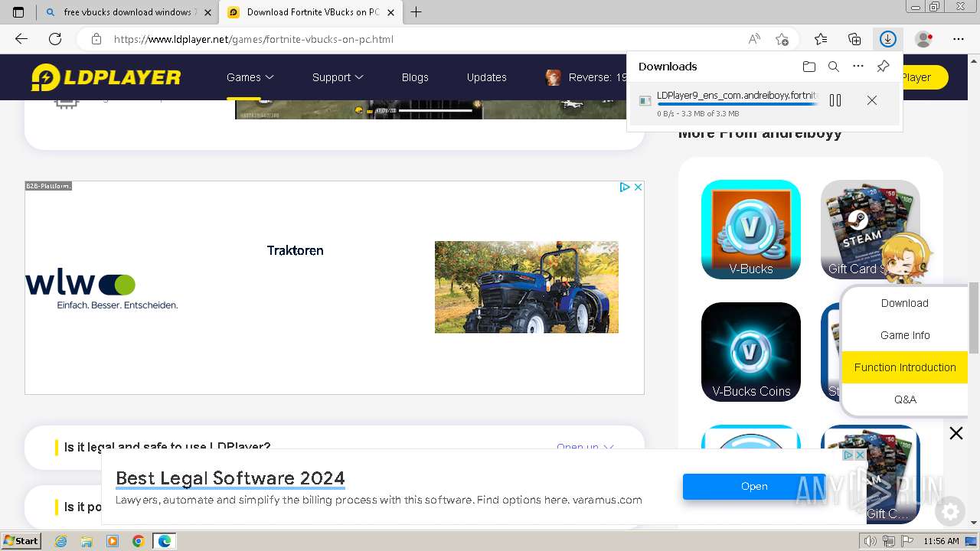This screenshot has width=980, height=551.
Task: Toggle the Downloads toolbar button
Action: pos(888,39)
